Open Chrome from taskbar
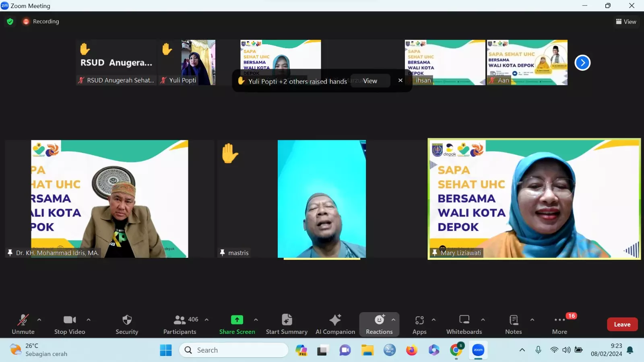The image size is (644, 362). [x=456, y=350]
